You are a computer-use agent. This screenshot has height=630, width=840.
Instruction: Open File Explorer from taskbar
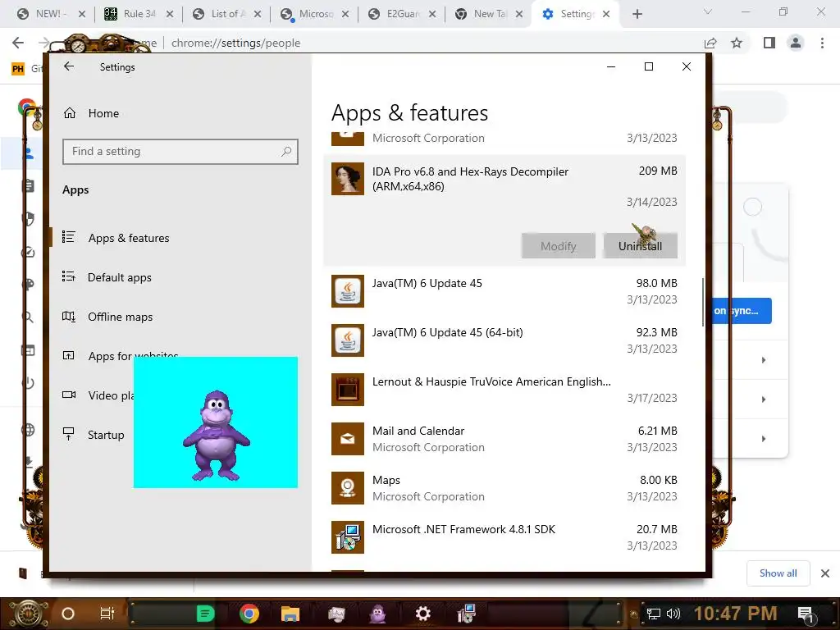pos(290,614)
